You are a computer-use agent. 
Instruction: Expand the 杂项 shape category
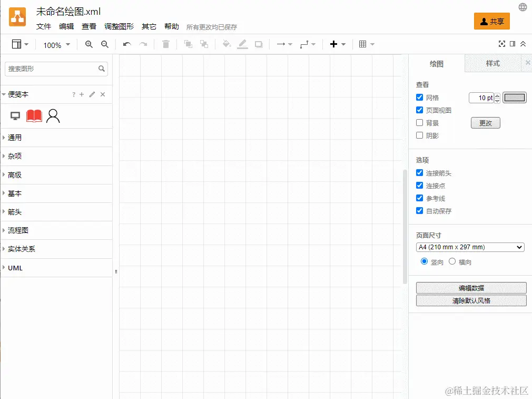tap(56, 156)
